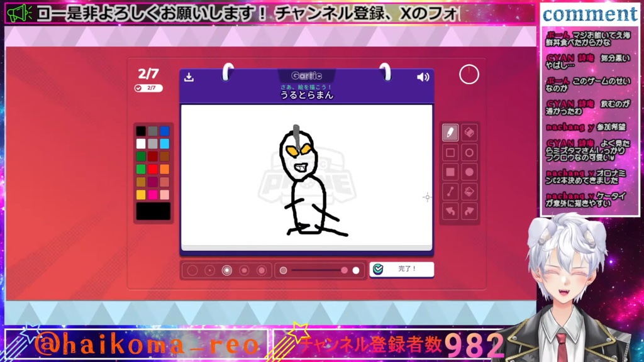This screenshot has height=362, width=644.
Task: Select the light gray color swatch
Action: [153, 144]
